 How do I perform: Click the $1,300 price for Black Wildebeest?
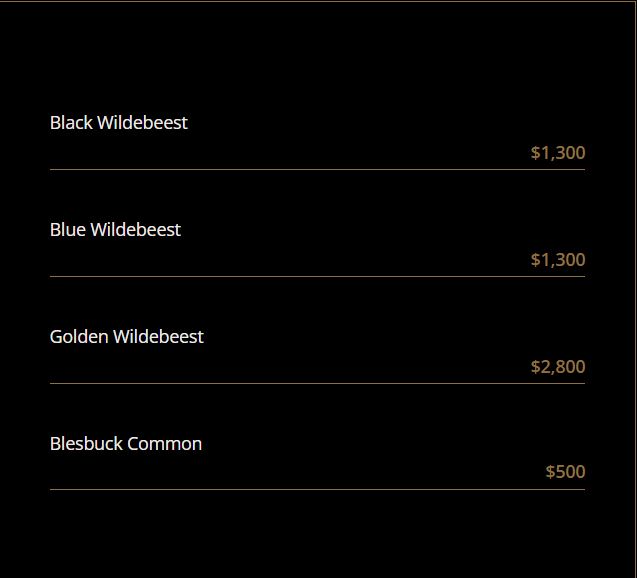(x=558, y=153)
